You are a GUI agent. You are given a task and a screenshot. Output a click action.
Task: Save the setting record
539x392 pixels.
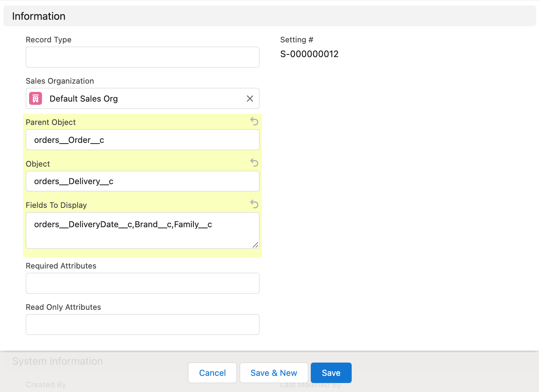click(x=331, y=373)
